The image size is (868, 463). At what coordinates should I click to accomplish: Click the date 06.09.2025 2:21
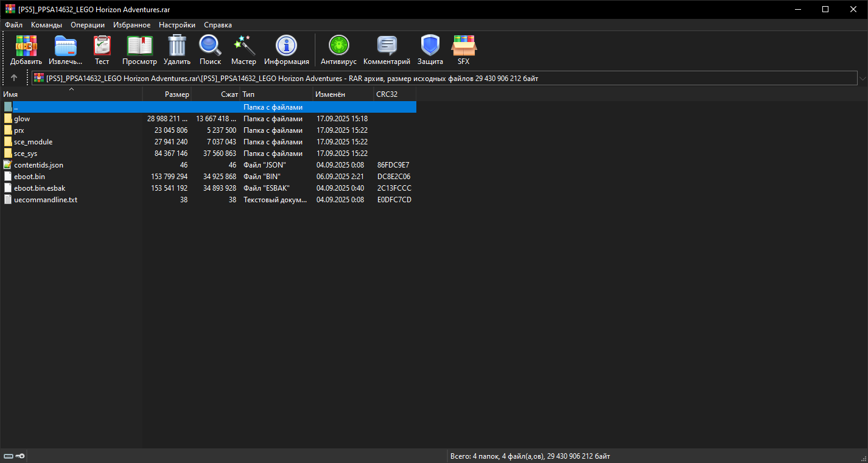[x=340, y=177]
